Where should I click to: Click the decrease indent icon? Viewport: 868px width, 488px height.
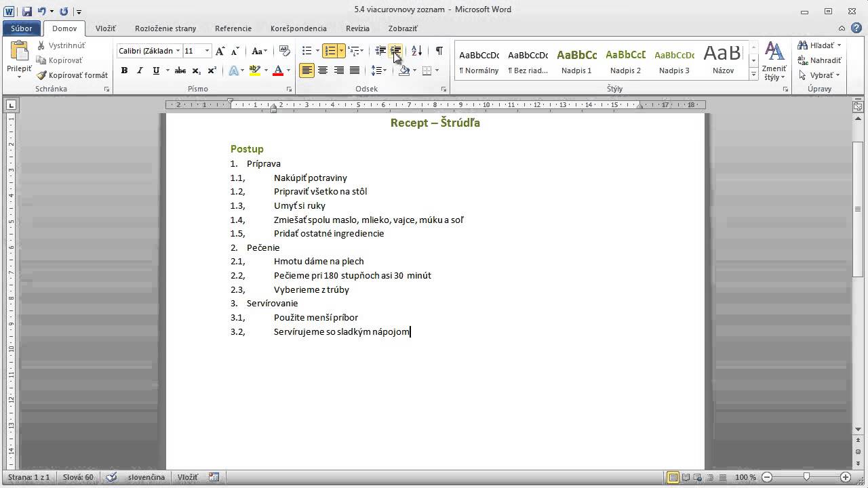[380, 51]
